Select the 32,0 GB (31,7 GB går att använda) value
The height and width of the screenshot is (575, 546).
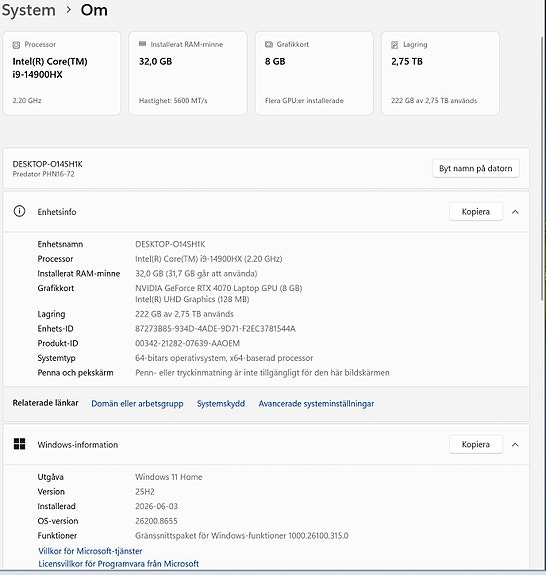tap(196, 273)
